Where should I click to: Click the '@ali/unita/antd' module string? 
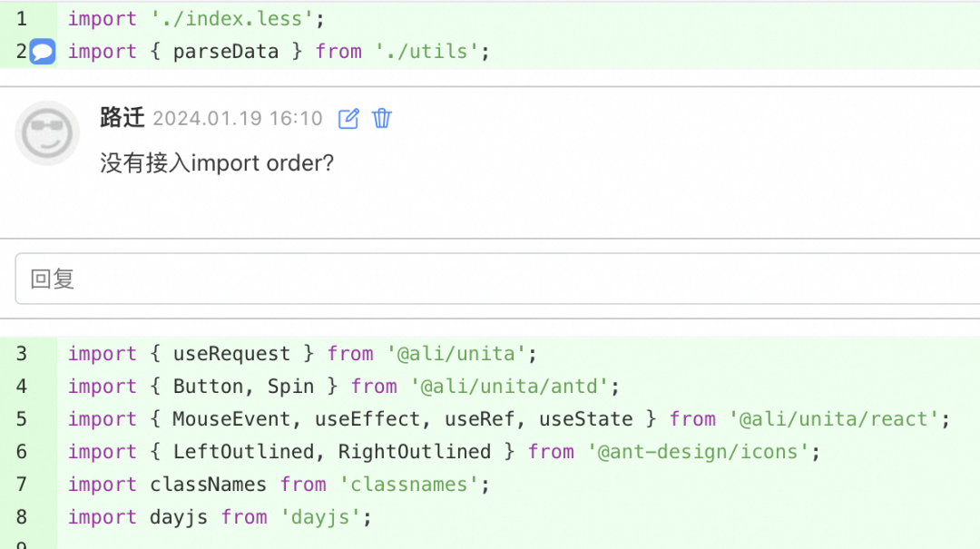pos(508,387)
